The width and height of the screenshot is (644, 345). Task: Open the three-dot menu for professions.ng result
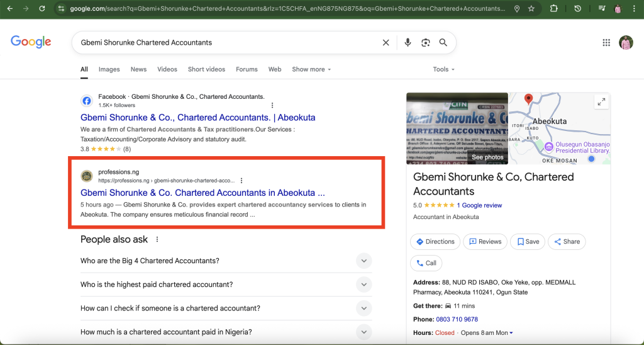[241, 181]
